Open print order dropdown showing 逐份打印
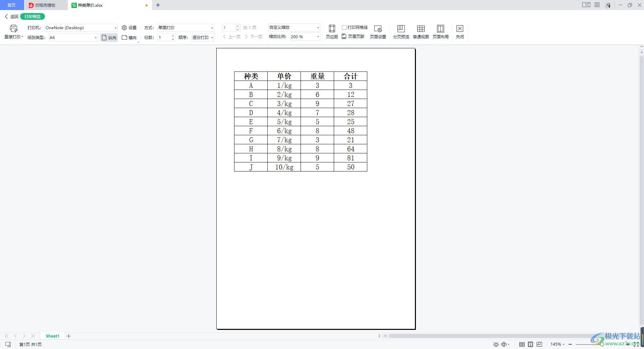The height and width of the screenshot is (349, 644). point(203,38)
